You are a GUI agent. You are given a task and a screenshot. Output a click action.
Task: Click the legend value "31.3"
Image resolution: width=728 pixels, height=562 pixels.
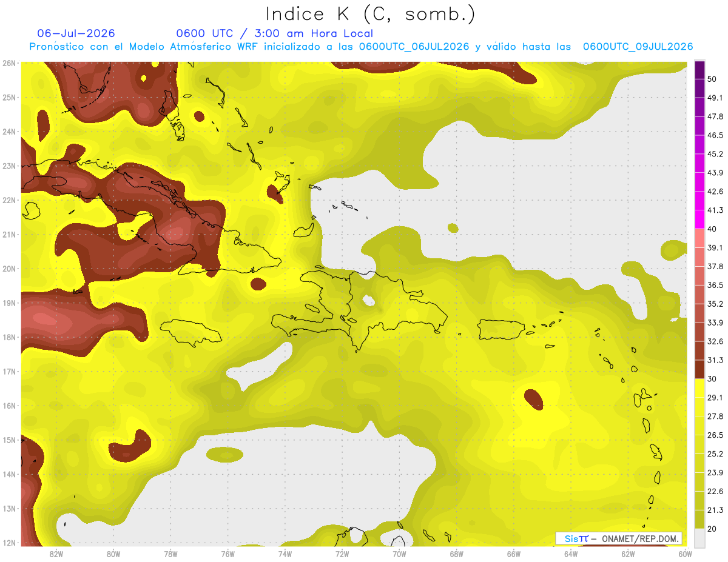[716, 360]
